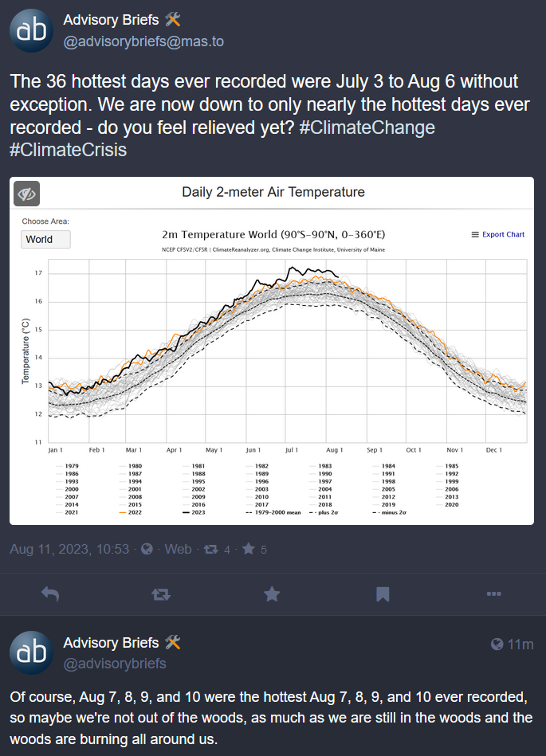Open the avatar on the follow-up reply

click(31, 652)
